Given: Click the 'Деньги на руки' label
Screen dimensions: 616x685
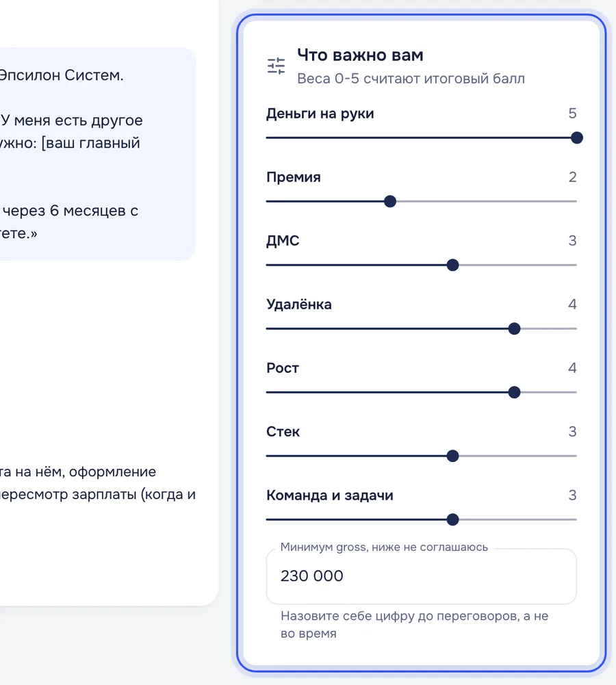Looking at the screenshot, I should pyautogui.click(x=320, y=114).
